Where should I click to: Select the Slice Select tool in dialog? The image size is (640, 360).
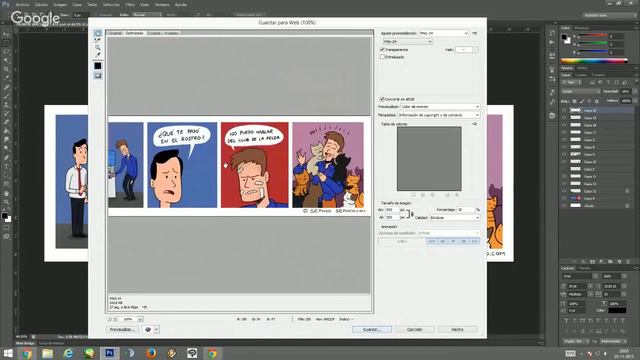coord(98,40)
